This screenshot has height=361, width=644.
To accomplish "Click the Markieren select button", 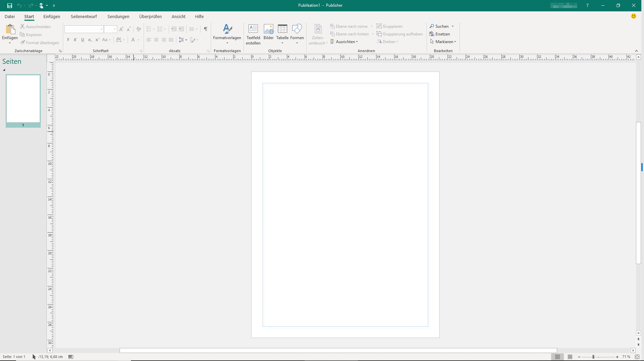I will coord(443,41).
